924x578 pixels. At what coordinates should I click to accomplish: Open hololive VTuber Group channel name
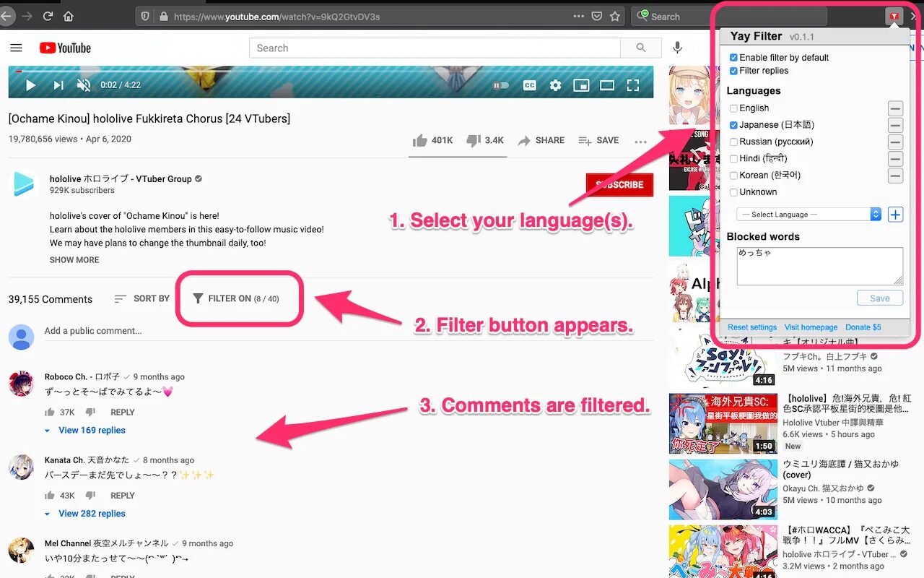pyautogui.click(x=121, y=179)
